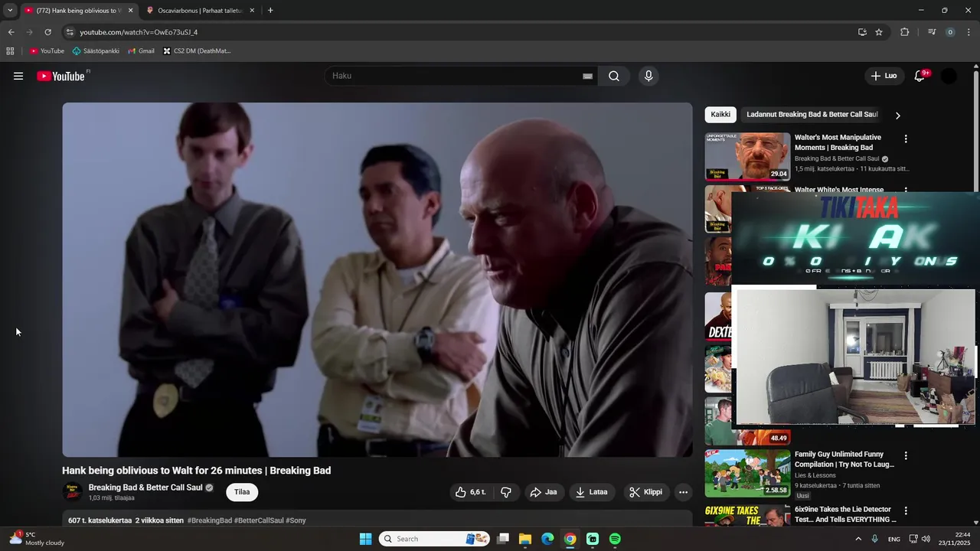Image resolution: width=980 pixels, height=551 pixels.
Task: Open the Luo create menu
Action: coord(884,76)
